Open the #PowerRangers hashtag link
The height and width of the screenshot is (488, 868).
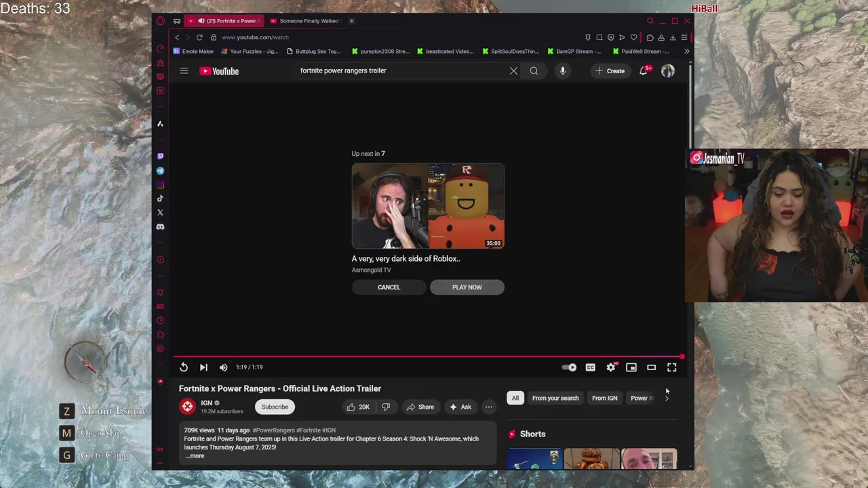(x=273, y=430)
